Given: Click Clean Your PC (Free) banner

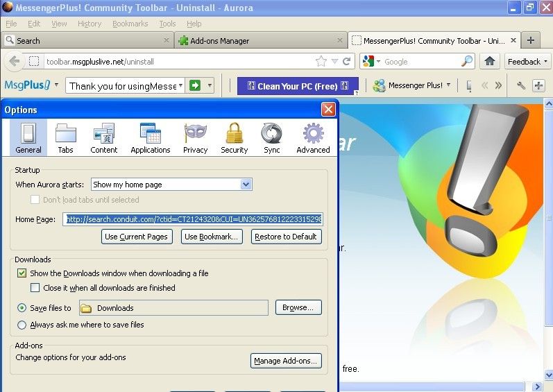Looking at the screenshot, I should click(298, 86).
